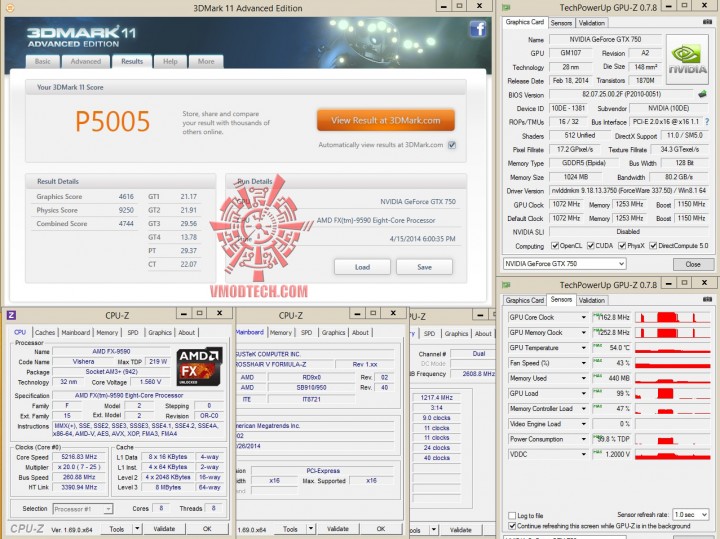Switch to the Basic tab in 3DMark 11
The image size is (720, 539).
click(x=43, y=62)
